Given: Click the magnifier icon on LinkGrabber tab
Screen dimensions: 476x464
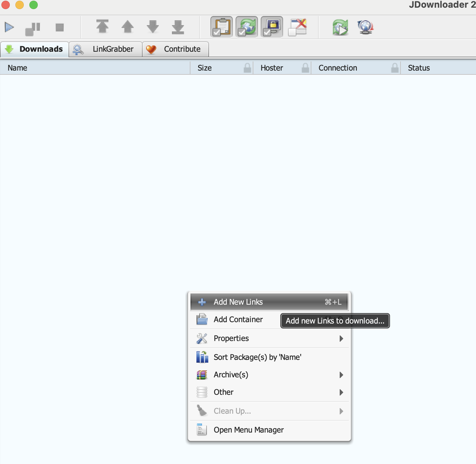Looking at the screenshot, I should point(78,50).
